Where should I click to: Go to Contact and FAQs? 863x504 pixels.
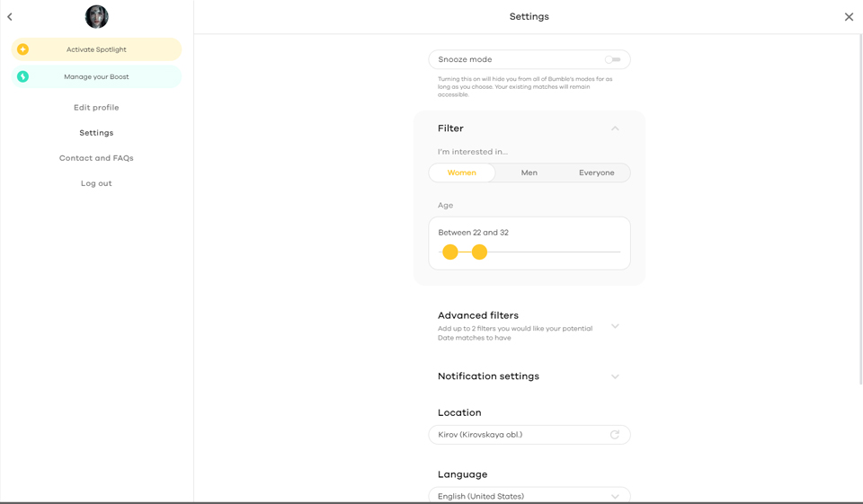point(96,158)
